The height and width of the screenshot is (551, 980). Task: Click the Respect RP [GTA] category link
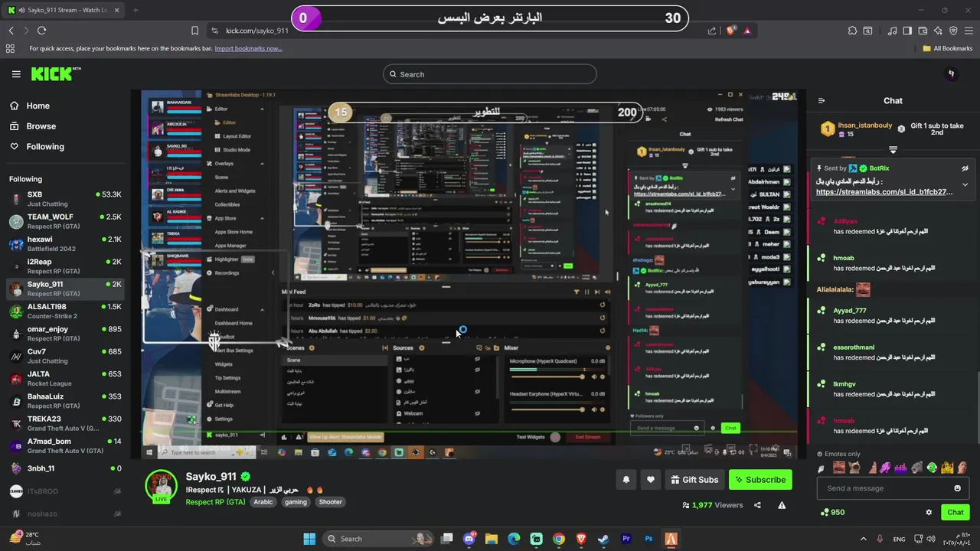pyautogui.click(x=215, y=502)
